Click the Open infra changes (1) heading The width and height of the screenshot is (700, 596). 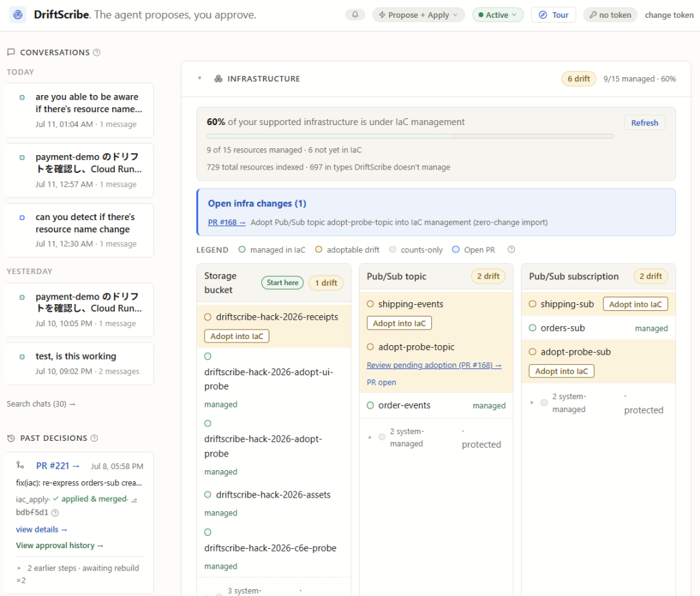(257, 204)
